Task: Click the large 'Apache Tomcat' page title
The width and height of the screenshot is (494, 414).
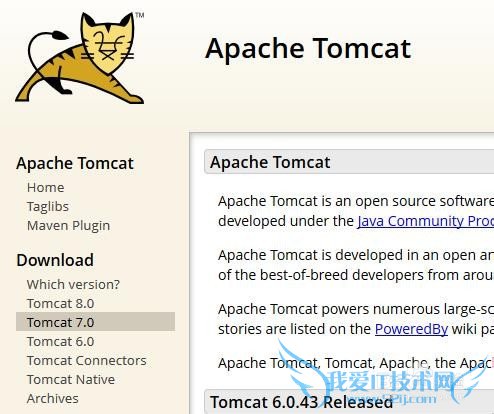Action: pos(308,49)
